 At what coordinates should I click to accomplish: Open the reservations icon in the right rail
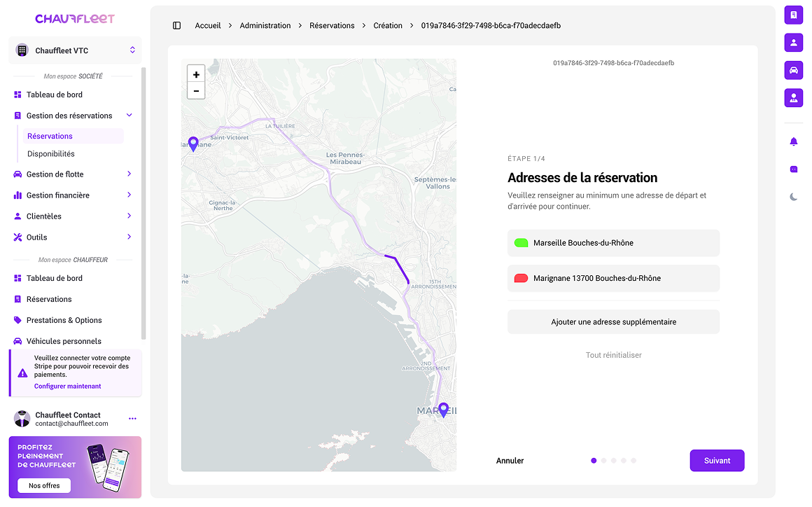point(794,15)
